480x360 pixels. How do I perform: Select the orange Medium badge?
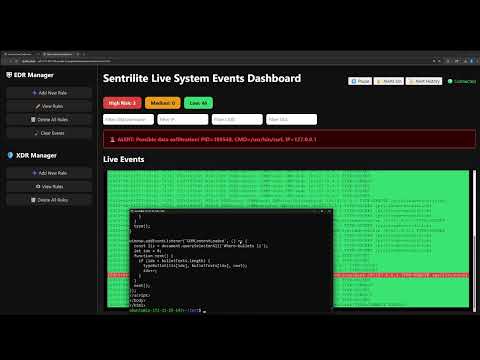[163, 103]
